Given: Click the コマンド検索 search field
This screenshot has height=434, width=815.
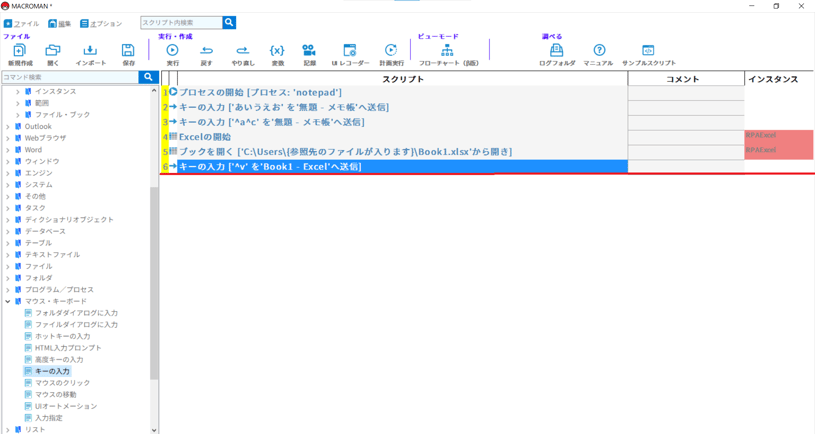Looking at the screenshot, I should [x=69, y=77].
